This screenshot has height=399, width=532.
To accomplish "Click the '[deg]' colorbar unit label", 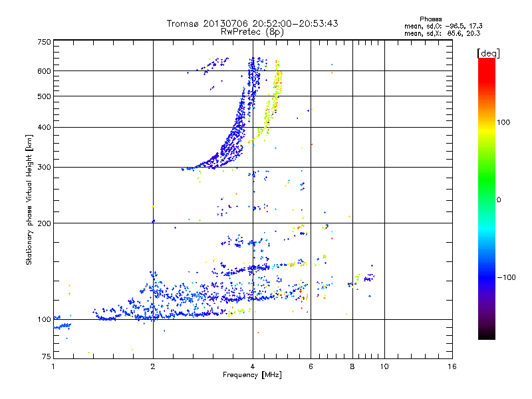I will (x=488, y=53).
